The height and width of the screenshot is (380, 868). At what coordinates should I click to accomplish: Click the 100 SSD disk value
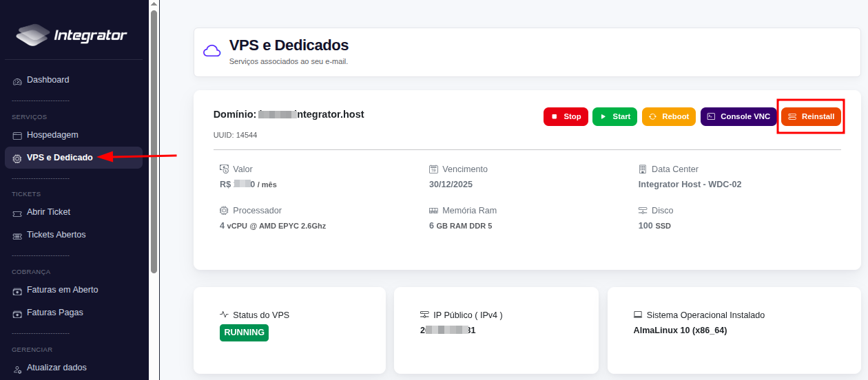(654, 226)
